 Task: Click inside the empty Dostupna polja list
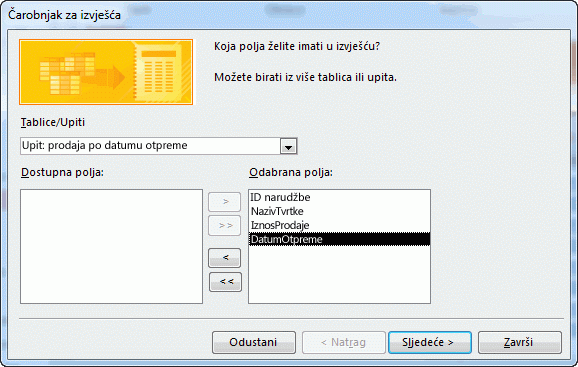click(111, 247)
